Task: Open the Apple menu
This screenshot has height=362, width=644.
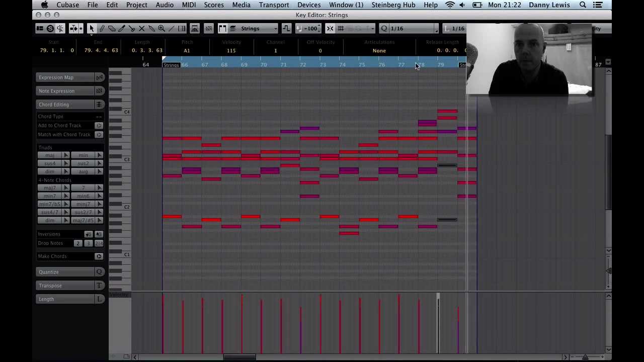Action: point(44,5)
